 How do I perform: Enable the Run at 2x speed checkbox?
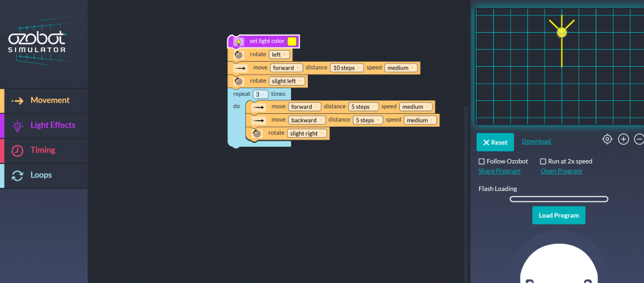543,161
